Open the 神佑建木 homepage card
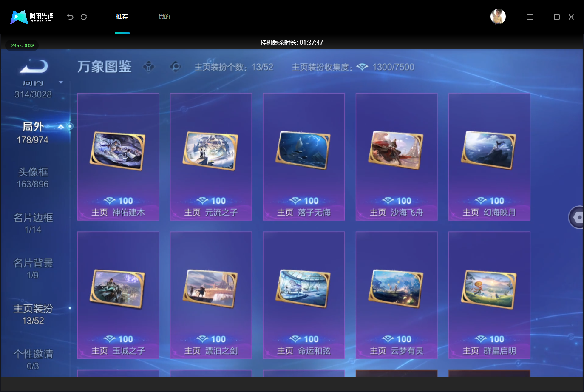 click(x=118, y=157)
